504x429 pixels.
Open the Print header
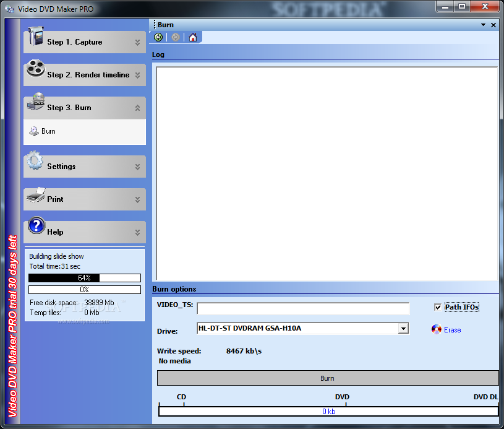pyautogui.click(x=85, y=199)
